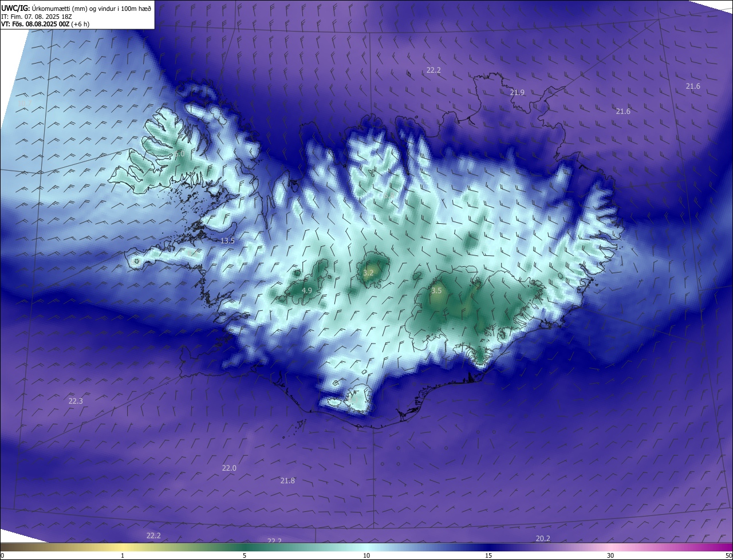
Task: Click the 13.5 value label near Breiðafjörður
Action: coord(227,240)
